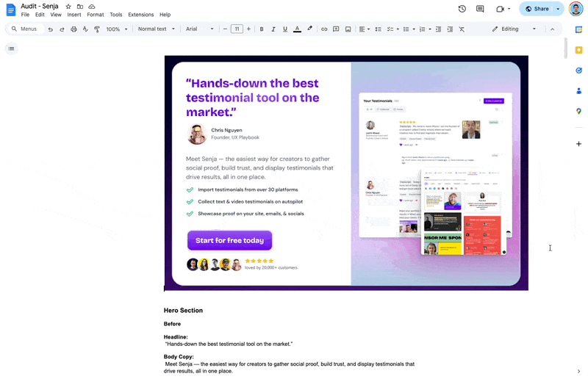Open the comments history icon

[480, 9]
